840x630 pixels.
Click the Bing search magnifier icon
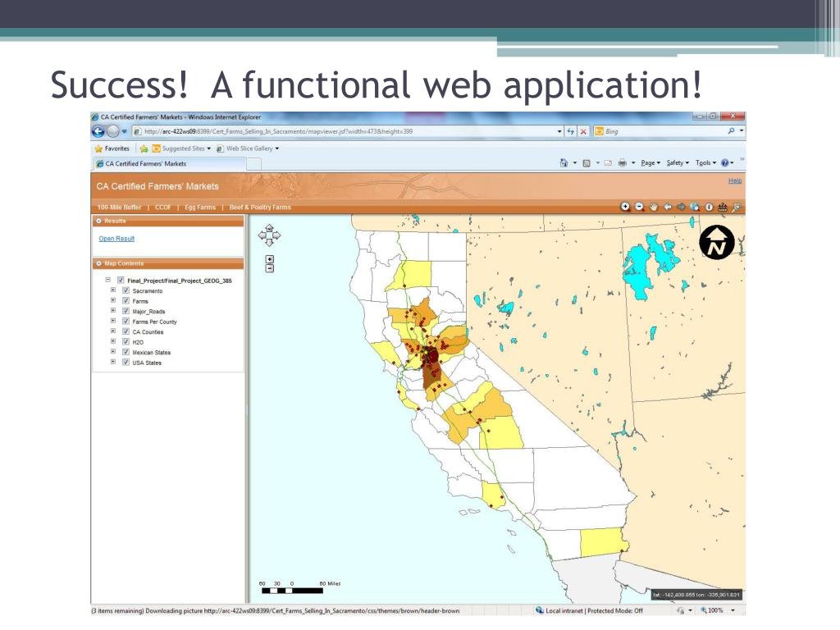point(731,130)
